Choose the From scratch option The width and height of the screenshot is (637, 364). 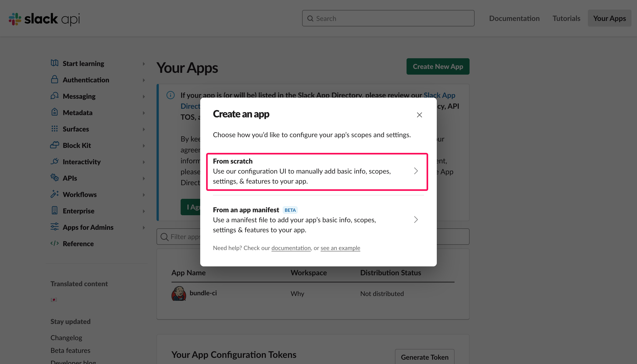point(317,172)
